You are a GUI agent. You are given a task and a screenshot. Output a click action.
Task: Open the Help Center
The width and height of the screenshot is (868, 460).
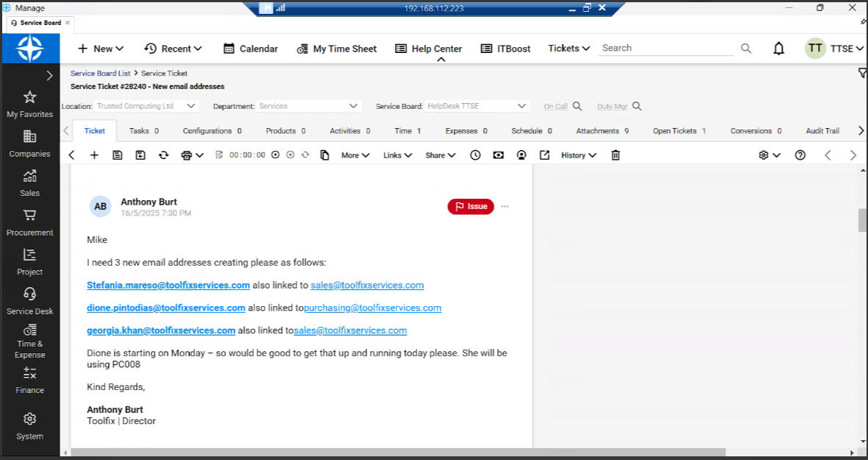tap(428, 49)
